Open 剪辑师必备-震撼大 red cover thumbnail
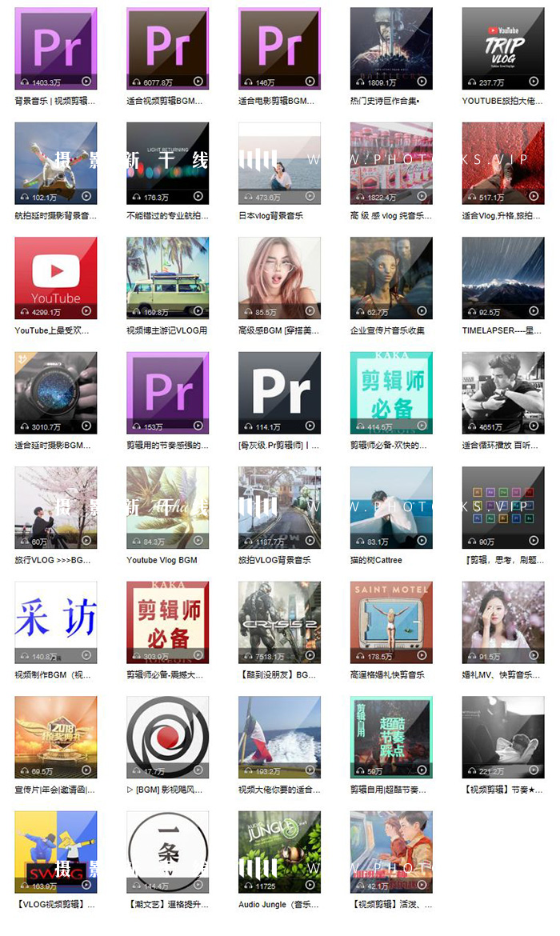The height and width of the screenshot is (936, 560). tap(168, 622)
